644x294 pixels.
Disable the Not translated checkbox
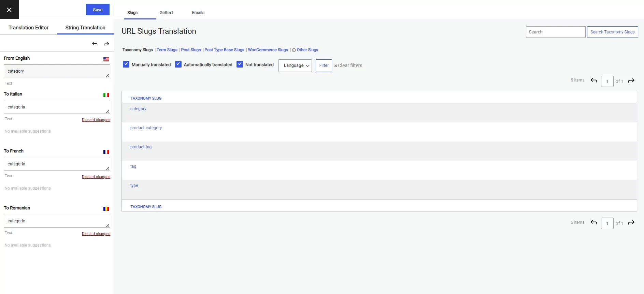240,64
